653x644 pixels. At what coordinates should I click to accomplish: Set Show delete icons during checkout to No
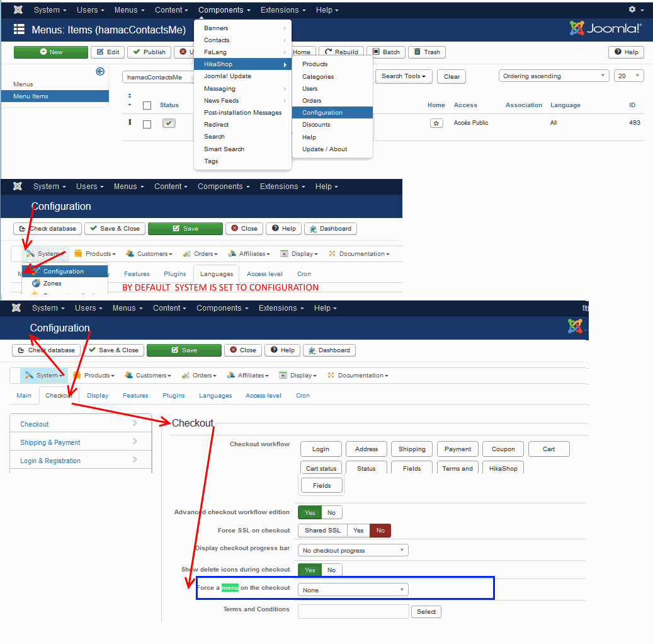pyautogui.click(x=331, y=570)
